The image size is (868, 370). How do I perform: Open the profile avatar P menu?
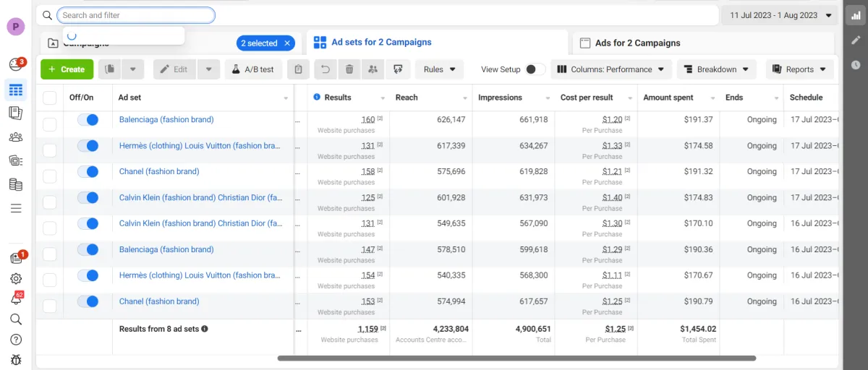tap(15, 27)
